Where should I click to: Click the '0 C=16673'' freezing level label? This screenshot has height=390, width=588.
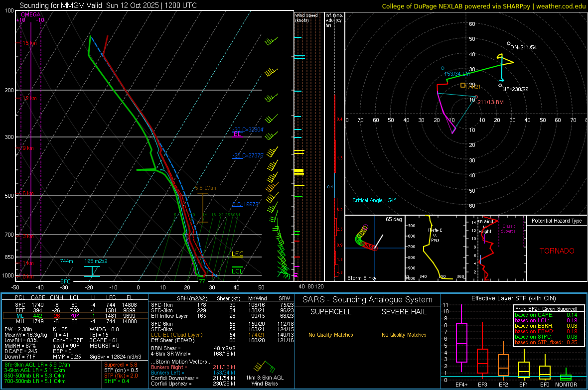pyautogui.click(x=246, y=204)
